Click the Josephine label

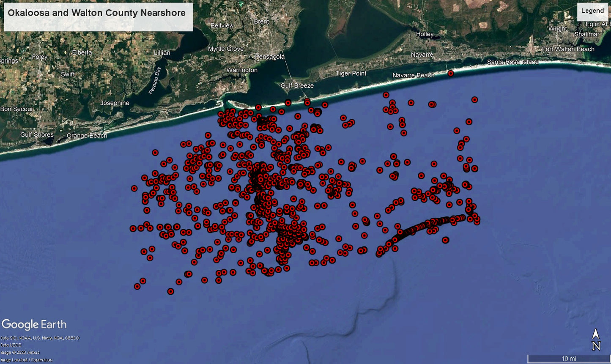tap(115, 103)
